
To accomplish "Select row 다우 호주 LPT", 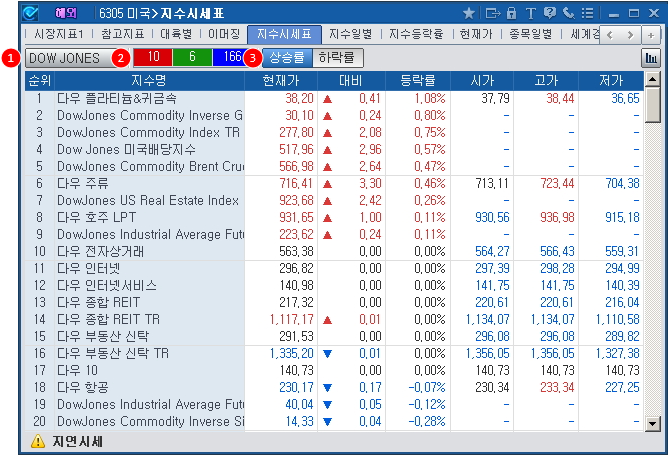I will click(334, 218).
